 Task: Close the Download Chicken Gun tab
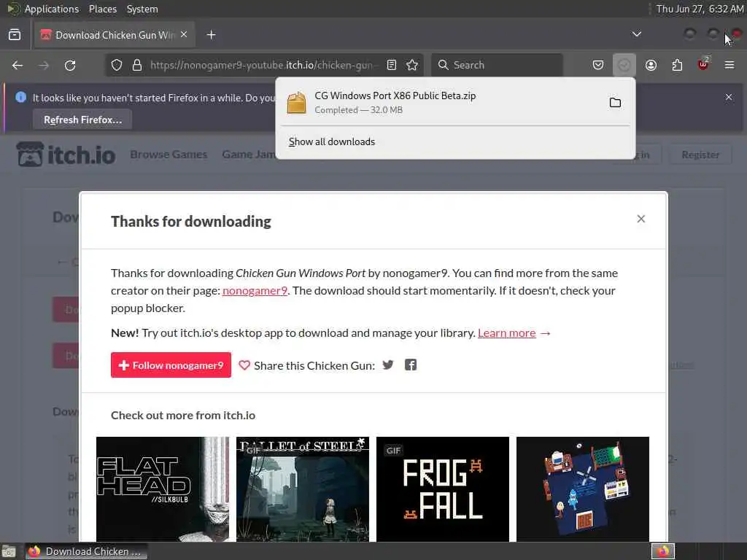pos(184,35)
